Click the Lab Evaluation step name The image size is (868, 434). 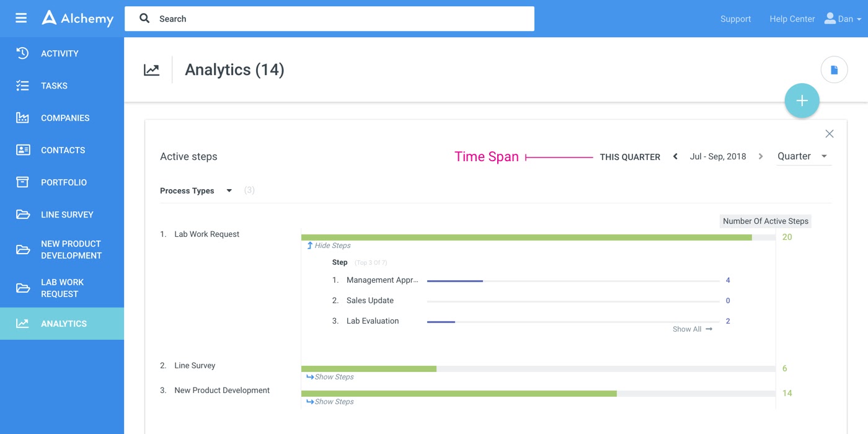(x=373, y=321)
